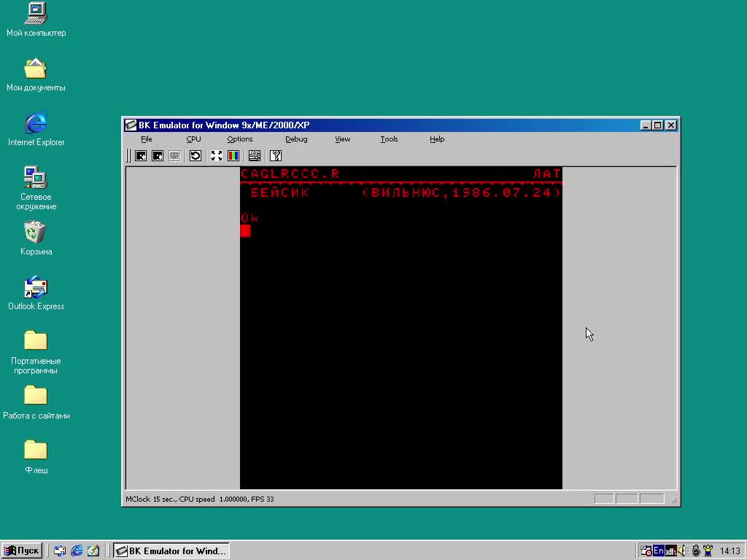Click the second black-square toolbar icon
The height and width of the screenshot is (560, 747).
point(158,155)
